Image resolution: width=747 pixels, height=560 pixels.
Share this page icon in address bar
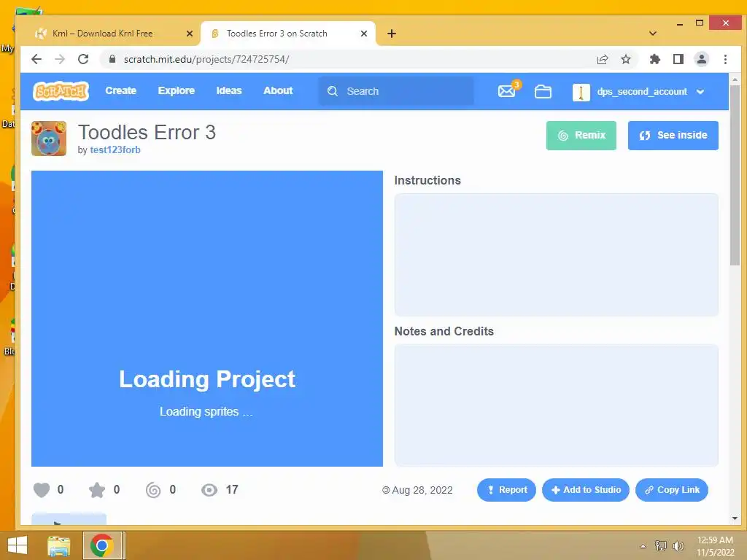pos(603,60)
